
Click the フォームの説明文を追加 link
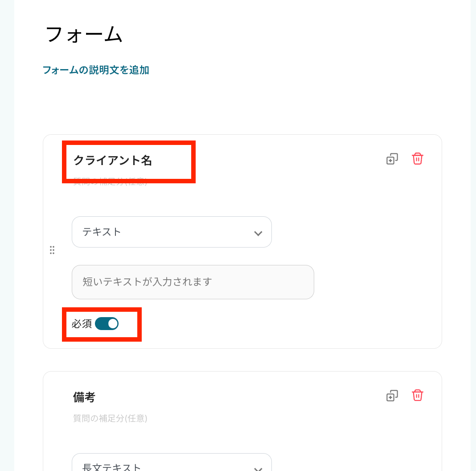[96, 70]
